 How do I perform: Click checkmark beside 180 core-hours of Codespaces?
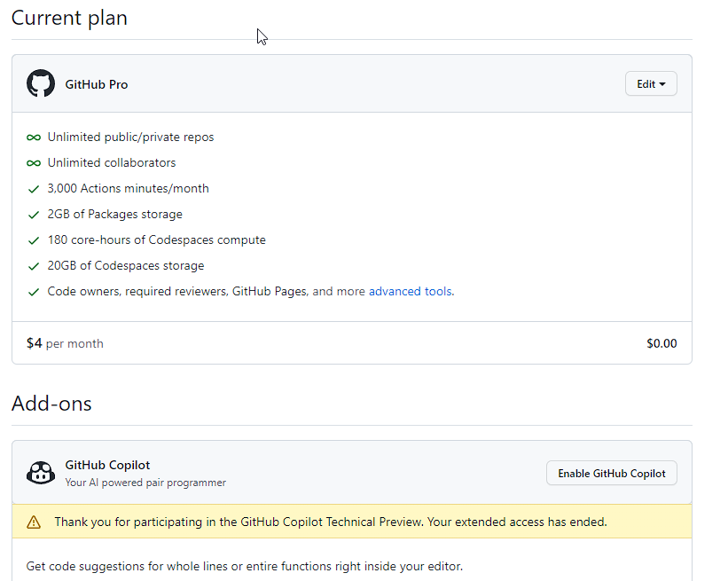pos(34,240)
